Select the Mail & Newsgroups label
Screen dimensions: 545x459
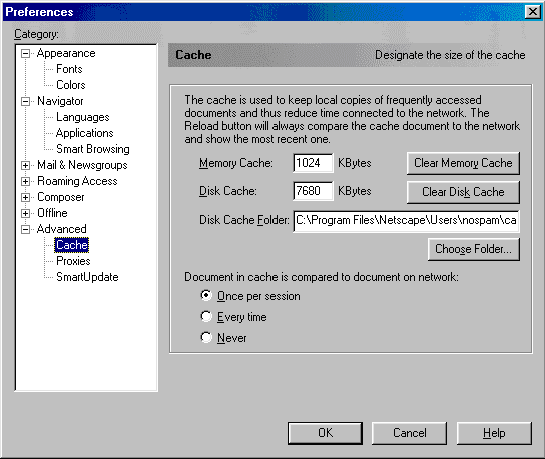tap(82, 165)
